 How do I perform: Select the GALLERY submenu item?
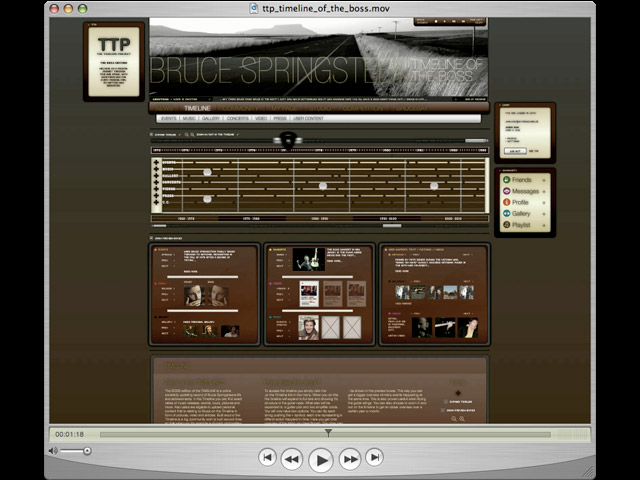(x=211, y=118)
